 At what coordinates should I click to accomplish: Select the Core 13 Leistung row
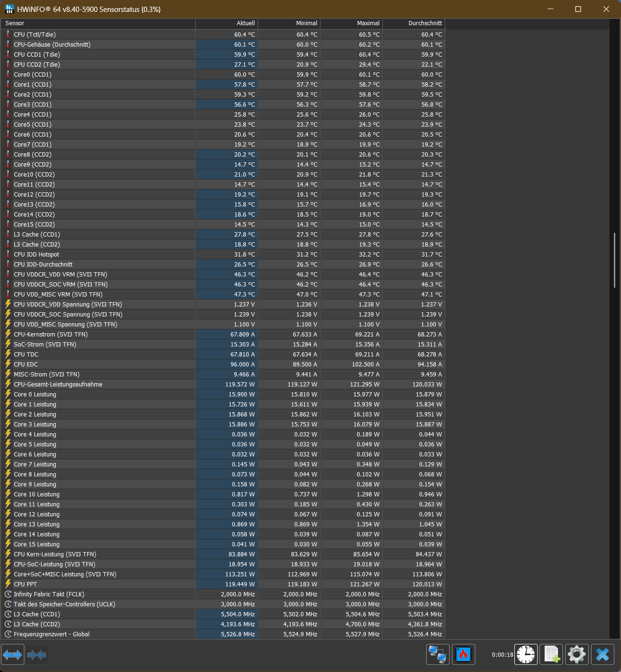tap(223, 524)
